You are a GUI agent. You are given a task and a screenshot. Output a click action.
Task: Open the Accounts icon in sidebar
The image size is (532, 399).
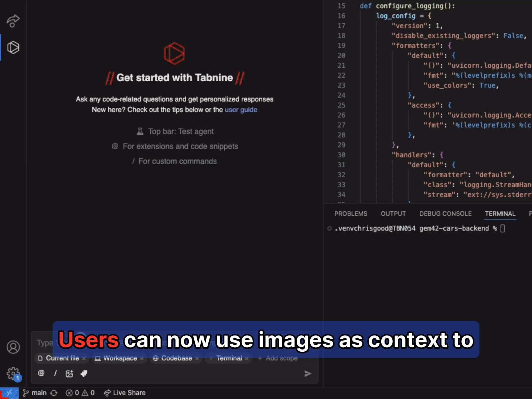click(x=13, y=347)
